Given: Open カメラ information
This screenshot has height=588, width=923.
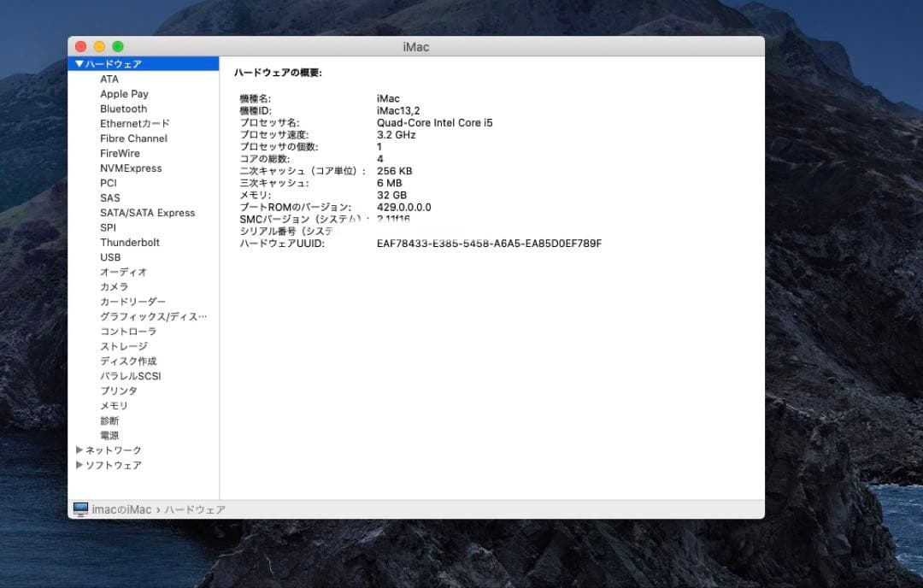Looking at the screenshot, I should tap(112, 286).
